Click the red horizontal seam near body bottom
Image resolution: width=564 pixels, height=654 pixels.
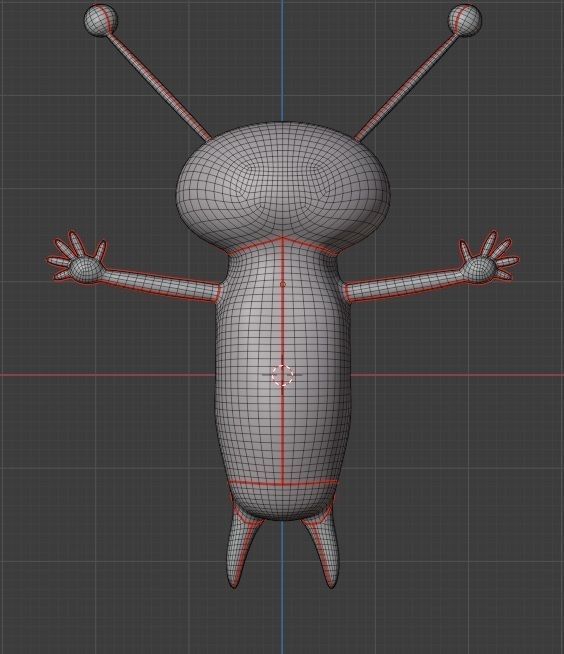tap(283, 484)
